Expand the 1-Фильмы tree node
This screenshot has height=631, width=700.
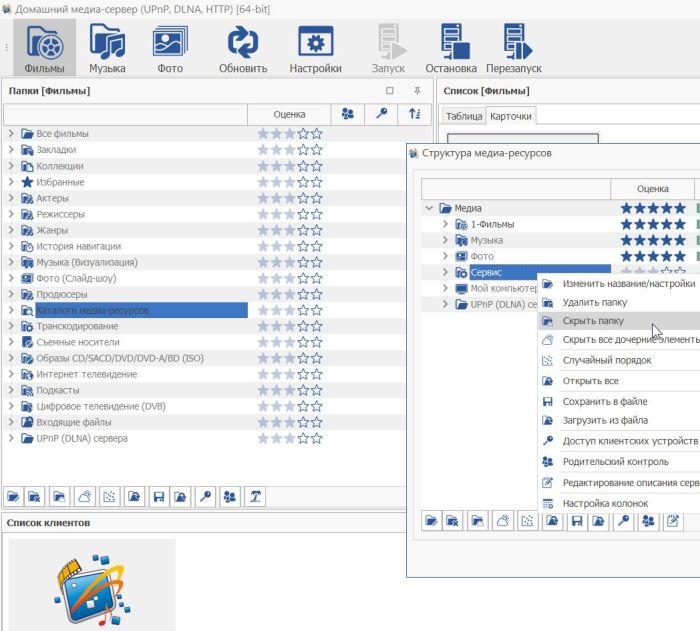(446, 225)
